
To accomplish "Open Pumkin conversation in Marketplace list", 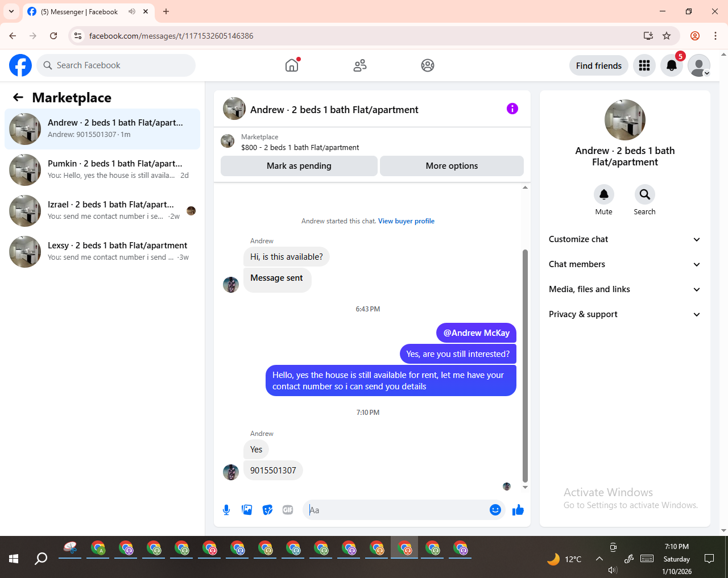I will 102,170.
